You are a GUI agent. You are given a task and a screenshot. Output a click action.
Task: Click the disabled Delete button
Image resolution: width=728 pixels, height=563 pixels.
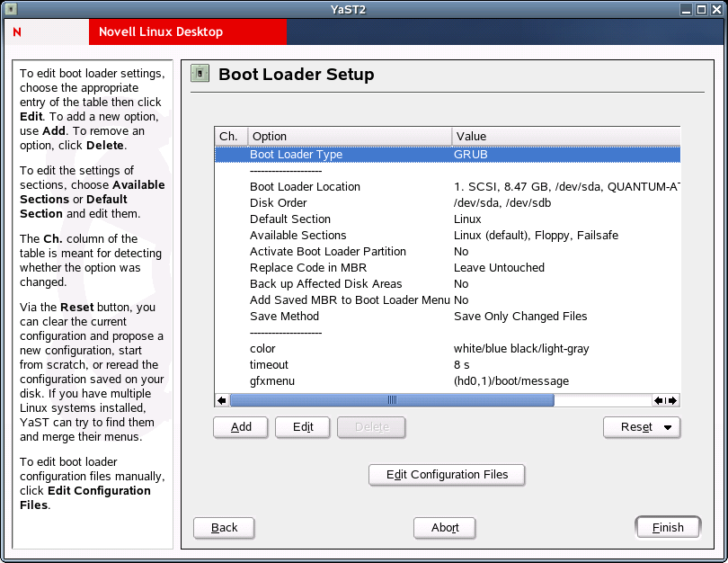tap(371, 427)
